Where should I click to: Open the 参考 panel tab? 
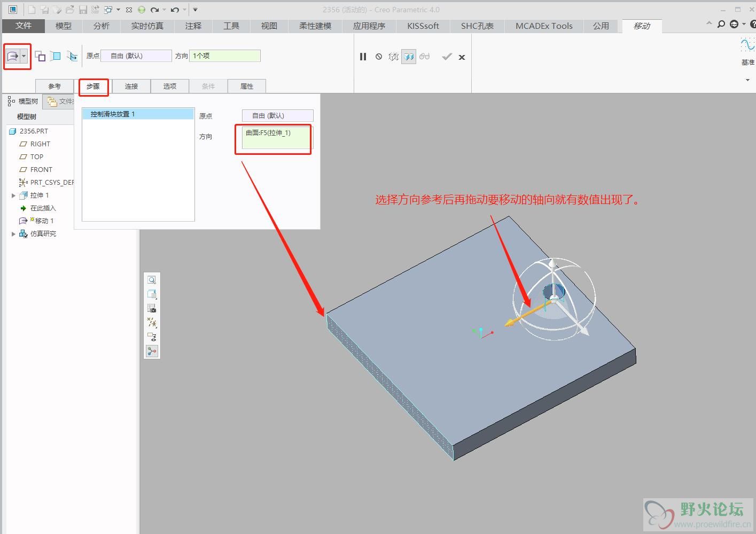coord(54,86)
